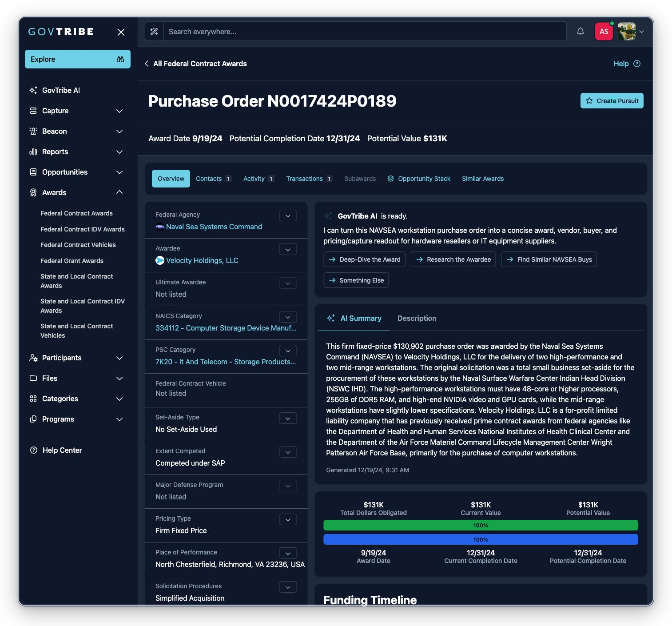Open the Velocity Holdings, LLC link
Viewport: 672px width, 626px height.
point(202,260)
